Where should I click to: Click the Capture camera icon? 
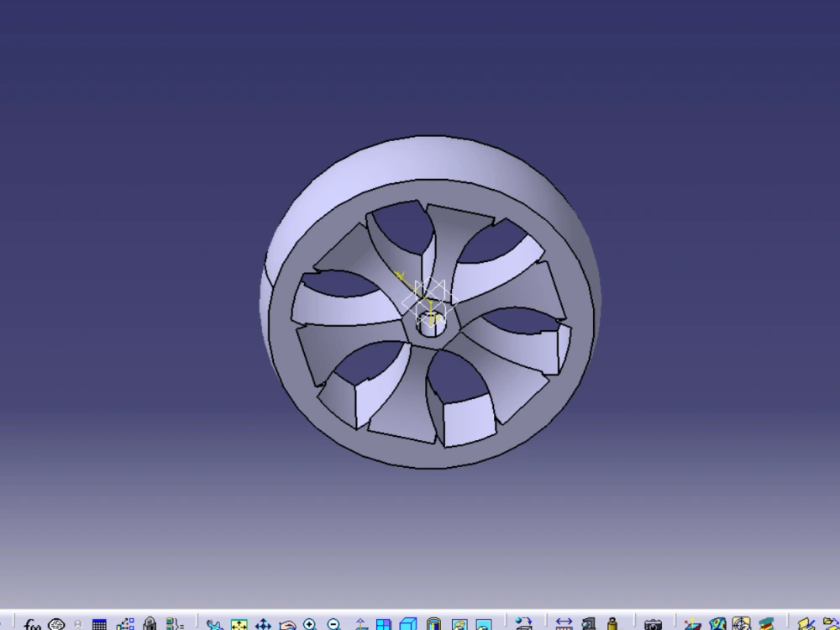(x=653, y=625)
